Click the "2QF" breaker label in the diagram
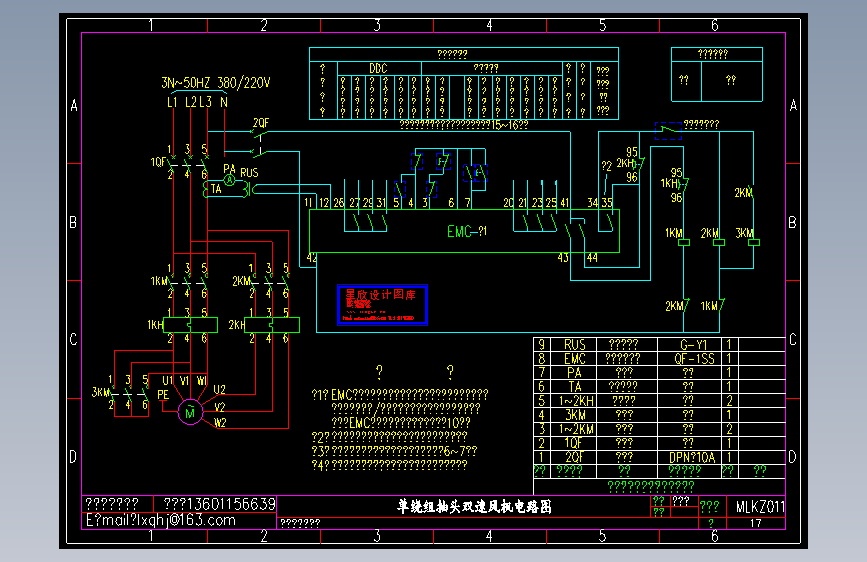 click(261, 123)
